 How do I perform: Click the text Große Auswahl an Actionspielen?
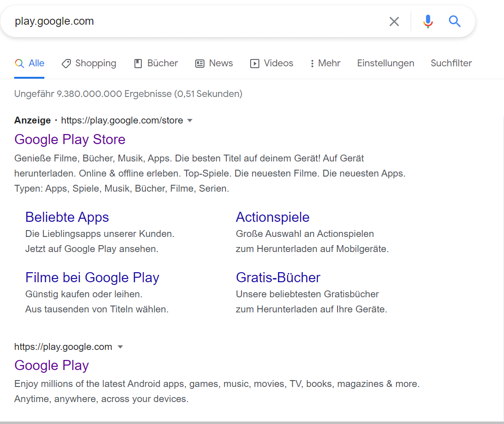pos(305,234)
